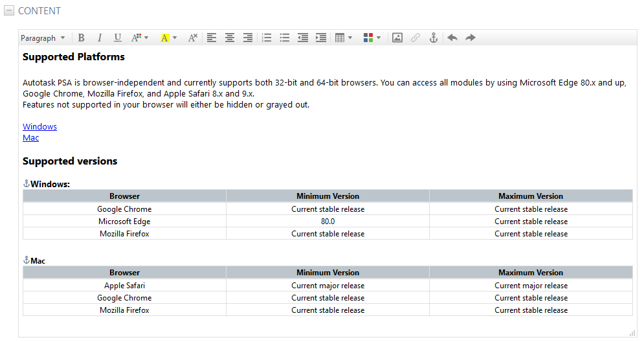Select the anchor marker before Mac
Screen dimensions: 644x342
tap(27, 260)
